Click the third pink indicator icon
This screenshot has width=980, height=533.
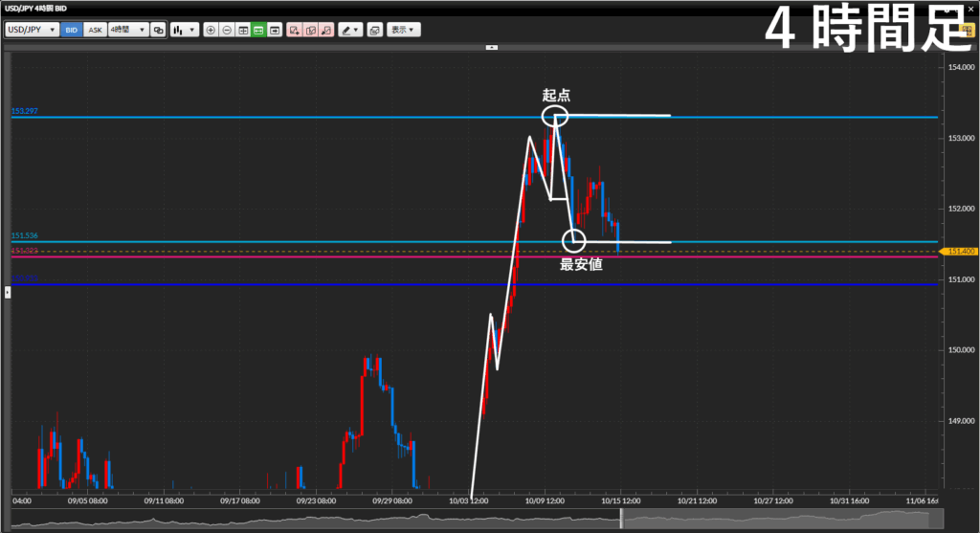pos(326,30)
